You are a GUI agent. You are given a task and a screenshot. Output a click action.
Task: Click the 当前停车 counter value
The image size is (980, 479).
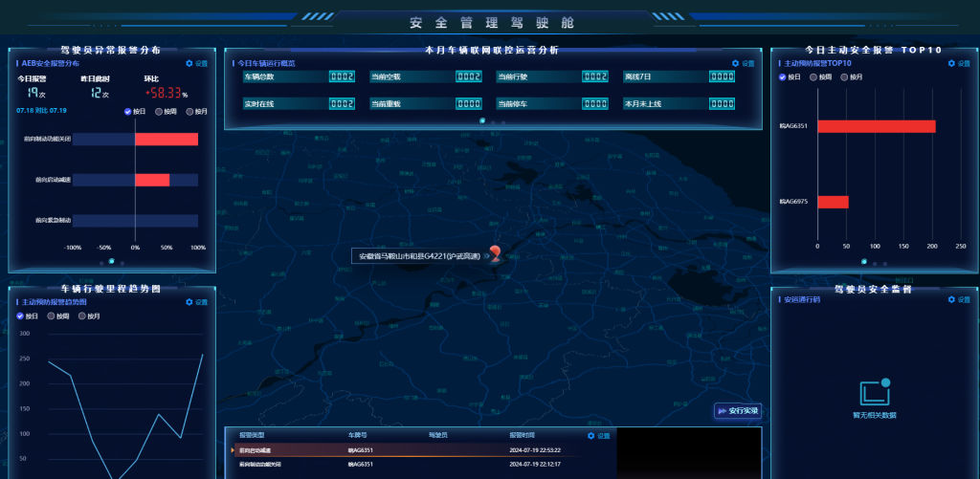[x=595, y=103]
